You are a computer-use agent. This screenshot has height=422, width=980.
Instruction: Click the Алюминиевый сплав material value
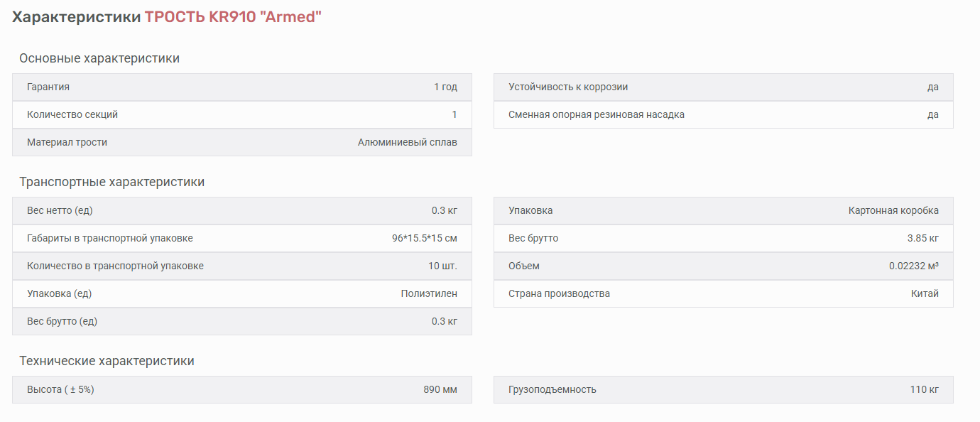pyautogui.click(x=407, y=142)
